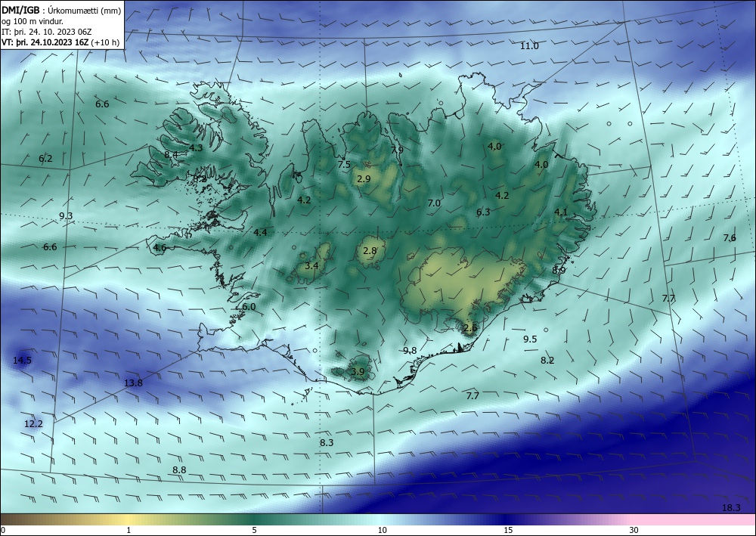
Task: Select the 9.8 value on the map
Action: [410, 351]
